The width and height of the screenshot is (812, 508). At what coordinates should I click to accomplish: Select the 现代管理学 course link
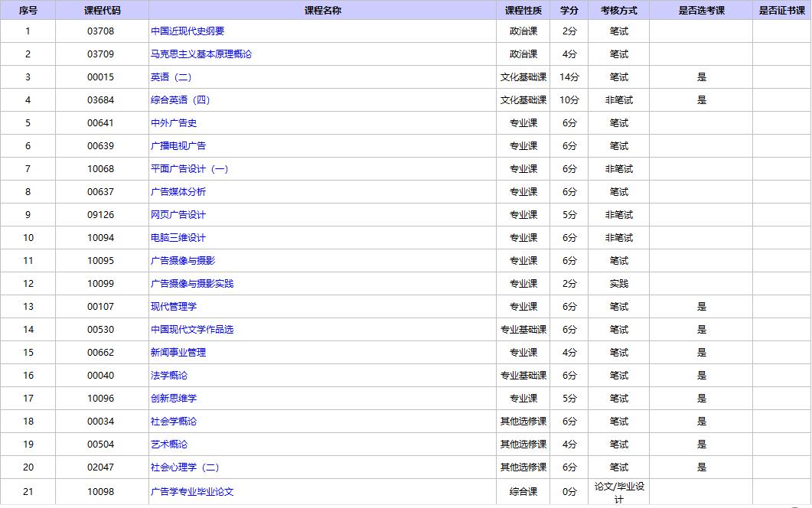174,307
